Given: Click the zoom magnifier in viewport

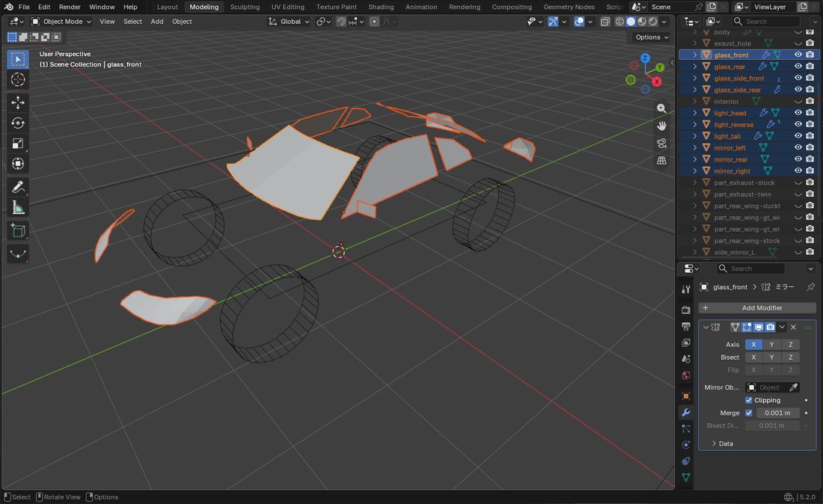Looking at the screenshot, I should point(661,108).
